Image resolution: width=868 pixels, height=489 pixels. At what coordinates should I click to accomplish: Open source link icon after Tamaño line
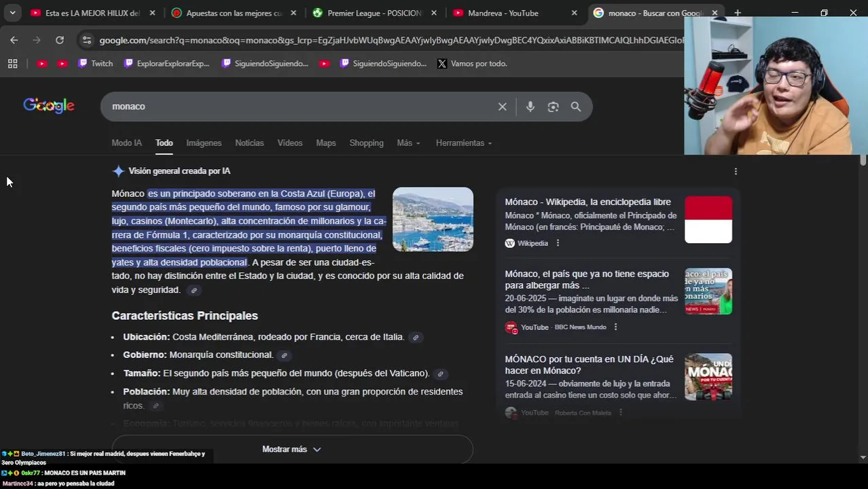pos(440,374)
